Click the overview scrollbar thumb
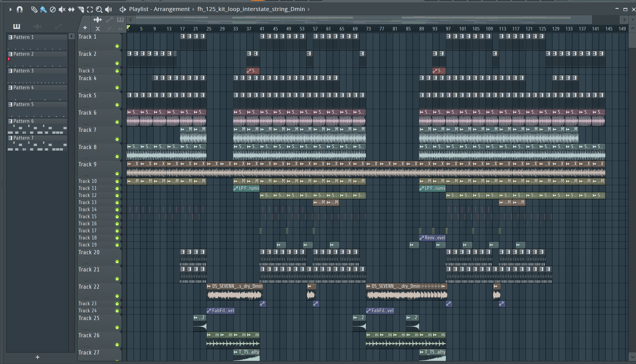Screen dimensions: 636x364 pyautogui.click(x=364, y=20)
